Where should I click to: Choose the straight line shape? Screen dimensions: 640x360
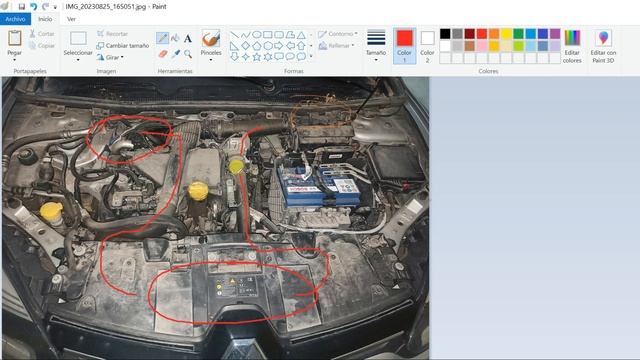click(x=234, y=35)
